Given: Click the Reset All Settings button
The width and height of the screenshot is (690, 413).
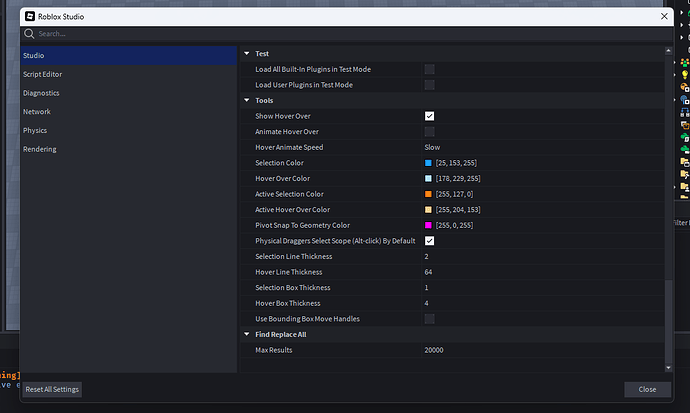Looking at the screenshot, I should pos(52,389).
